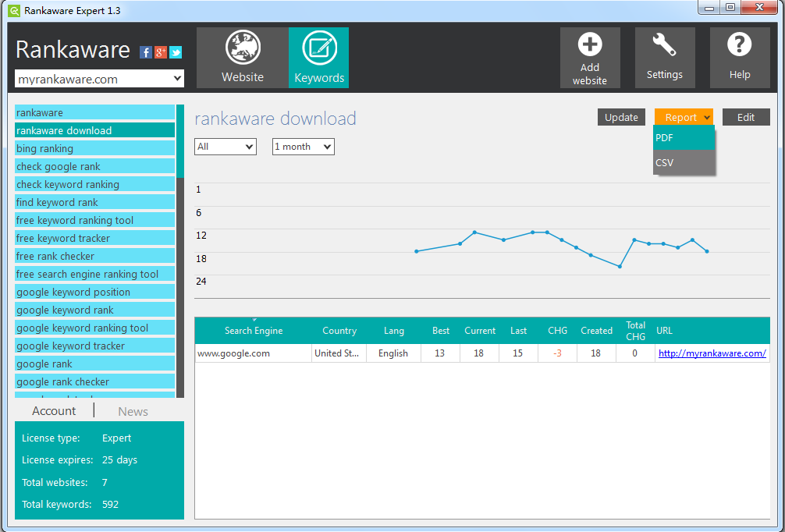Sort table by Total CHG column header

(x=636, y=331)
